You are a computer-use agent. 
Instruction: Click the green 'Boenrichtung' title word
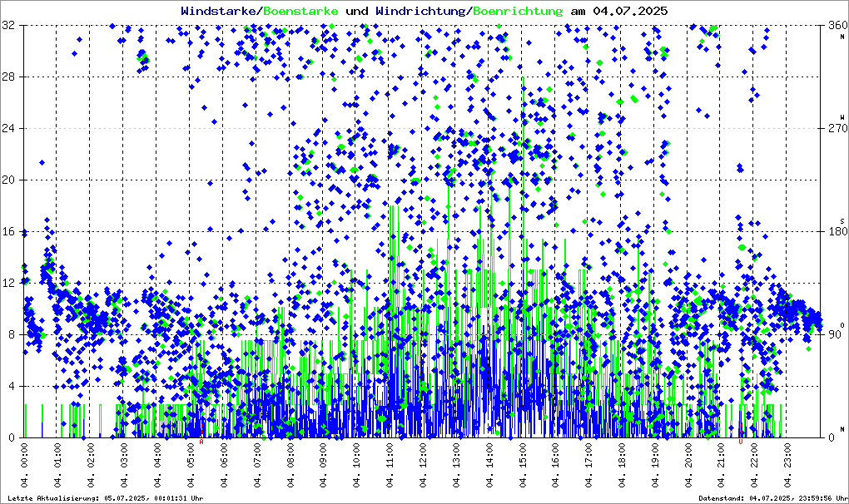click(517, 12)
